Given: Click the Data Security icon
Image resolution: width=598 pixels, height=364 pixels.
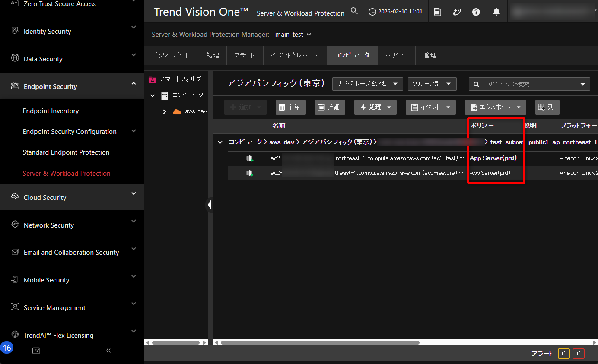Looking at the screenshot, I should (x=15, y=58).
